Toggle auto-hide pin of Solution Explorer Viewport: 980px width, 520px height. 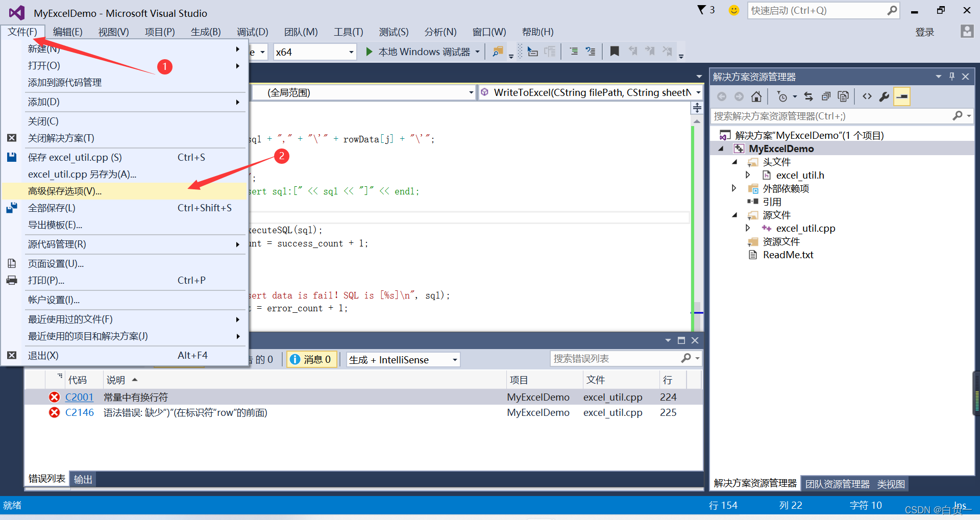point(952,77)
